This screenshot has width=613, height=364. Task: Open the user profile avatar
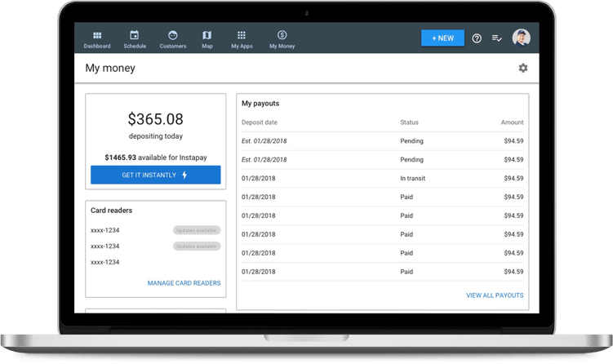[x=521, y=38]
